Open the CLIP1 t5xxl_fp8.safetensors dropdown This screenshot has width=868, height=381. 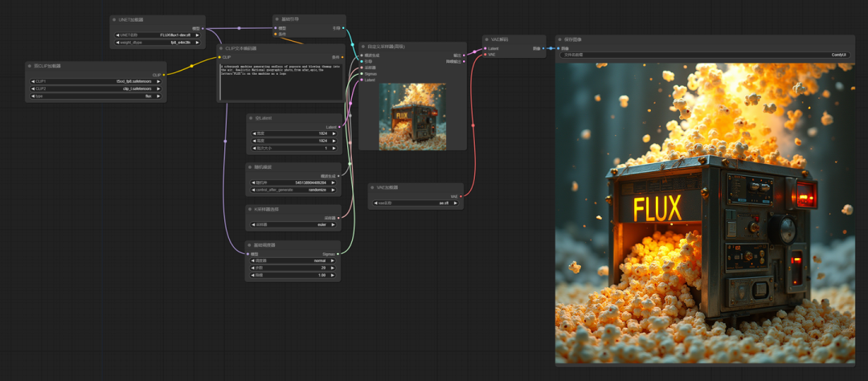[x=95, y=81]
